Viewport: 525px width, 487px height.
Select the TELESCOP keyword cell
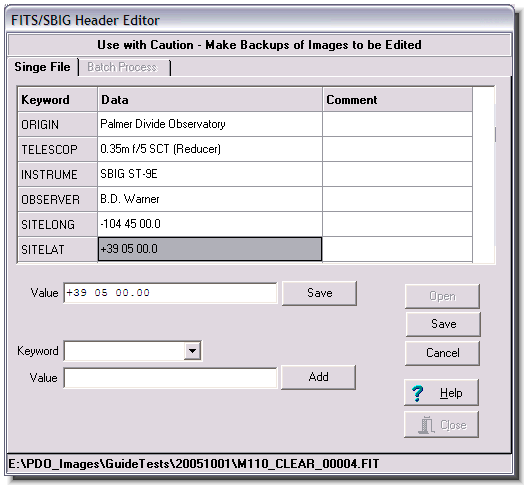click(58, 149)
